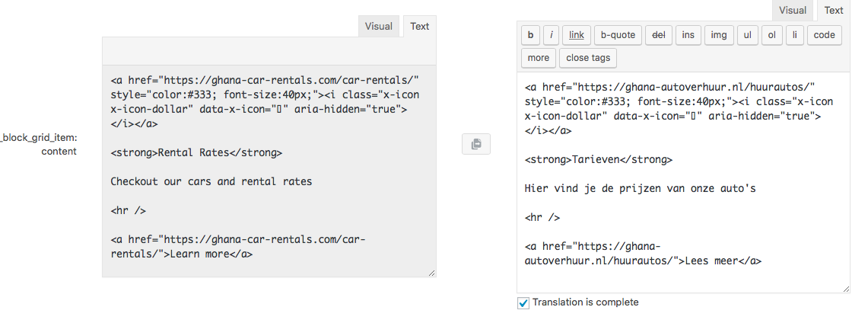This screenshot has height=323, width=868.
Task: Insert an image via img button
Action: pyautogui.click(x=719, y=35)
